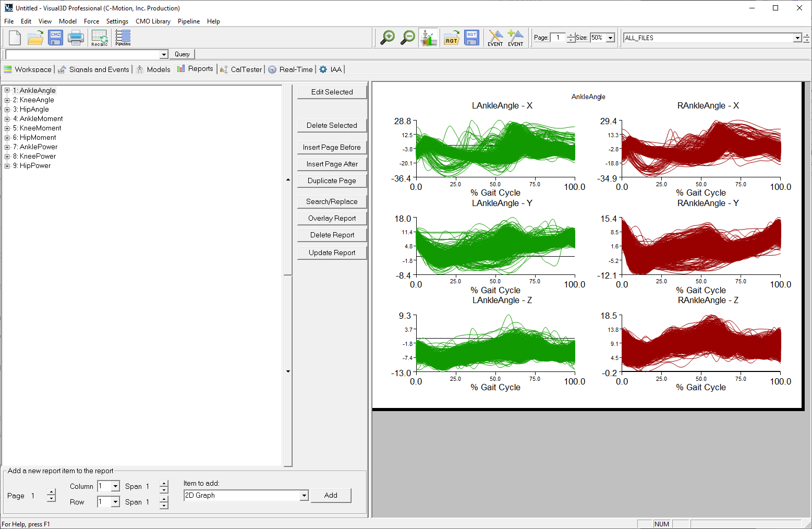
Task: Open the CalTester tab
Action: 241,69
